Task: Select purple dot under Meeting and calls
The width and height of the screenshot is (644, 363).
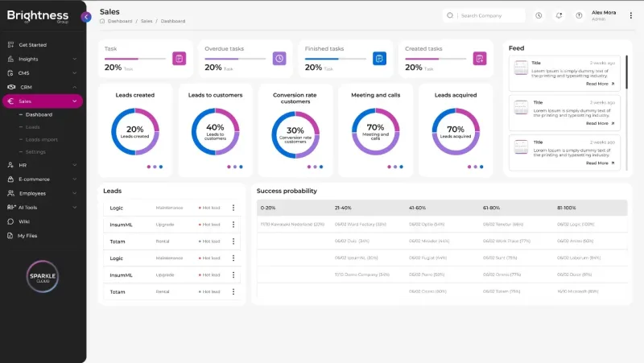Action: (395, 167)
